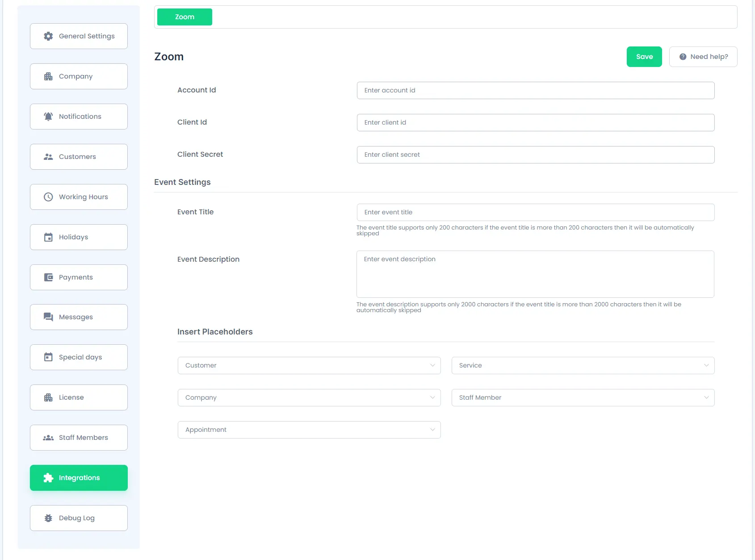This screenshot has width=755, height=560.
Task: Click the bug icon beside Debug Log
Action: 48,518
